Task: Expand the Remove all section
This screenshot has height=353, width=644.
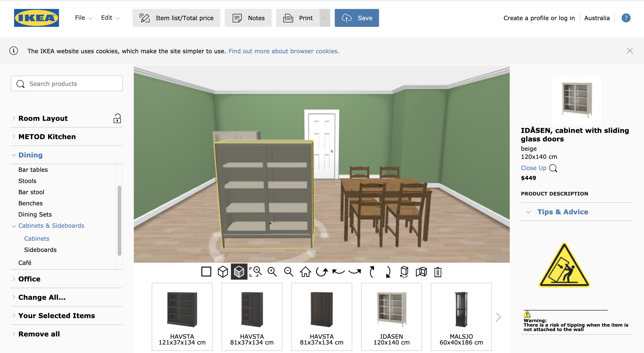Action: tap(39, 334)
